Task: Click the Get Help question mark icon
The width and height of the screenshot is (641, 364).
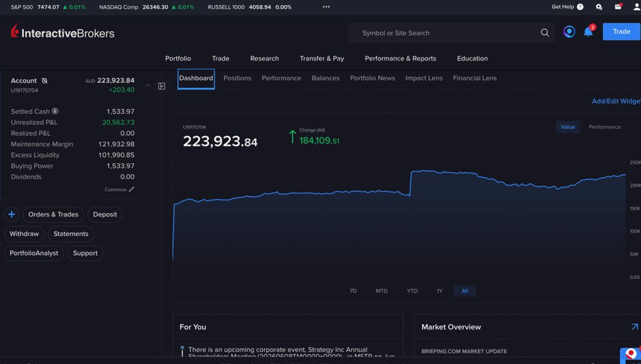Action: click(x=580, y=7)
